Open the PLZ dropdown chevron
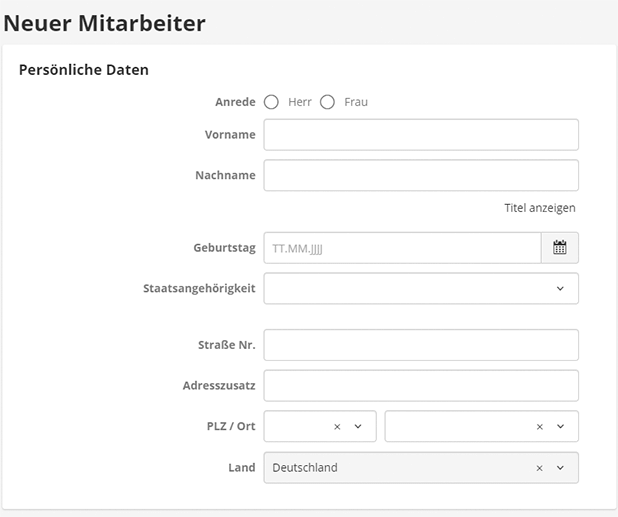 [358, 426]
